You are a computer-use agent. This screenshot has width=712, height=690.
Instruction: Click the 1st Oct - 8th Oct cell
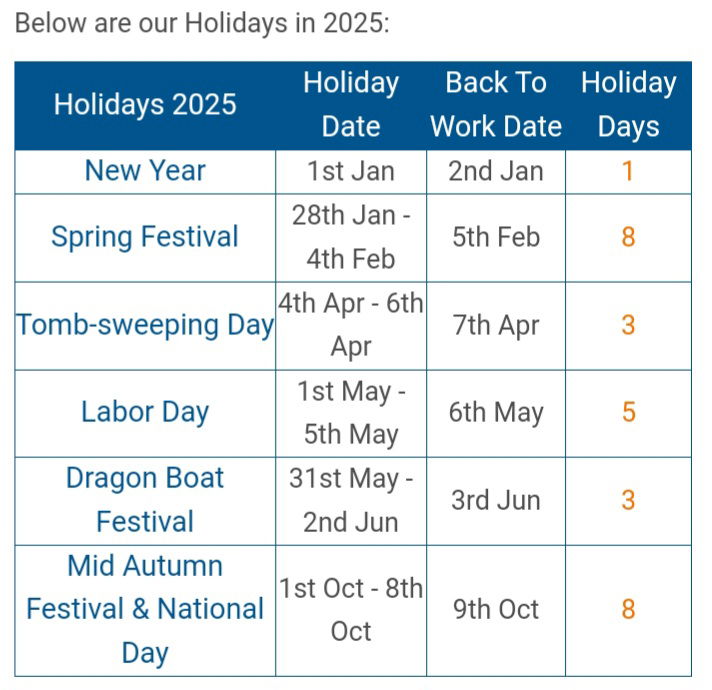[351, 609]
